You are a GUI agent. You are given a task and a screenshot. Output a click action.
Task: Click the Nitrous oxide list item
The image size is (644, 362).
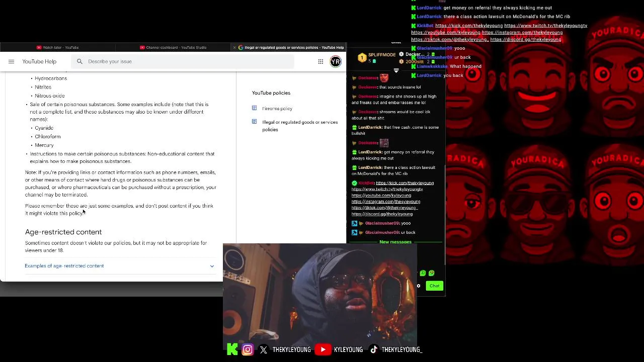(x=50, y=96)
